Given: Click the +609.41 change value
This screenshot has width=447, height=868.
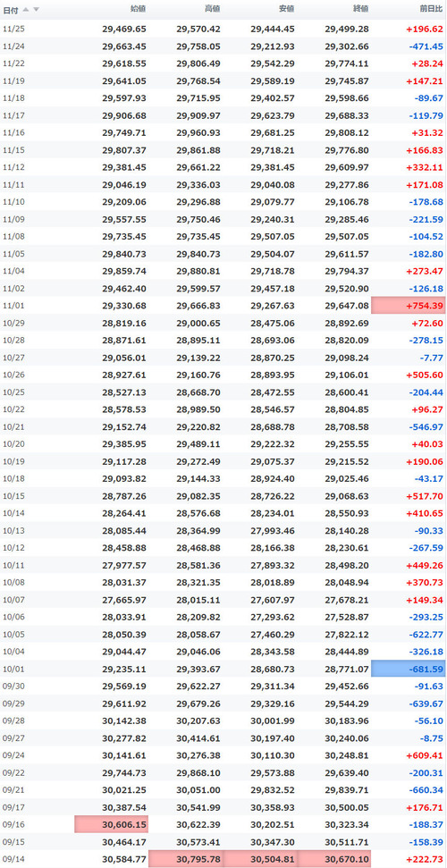Looking at the screenshot, I should 425,755.
